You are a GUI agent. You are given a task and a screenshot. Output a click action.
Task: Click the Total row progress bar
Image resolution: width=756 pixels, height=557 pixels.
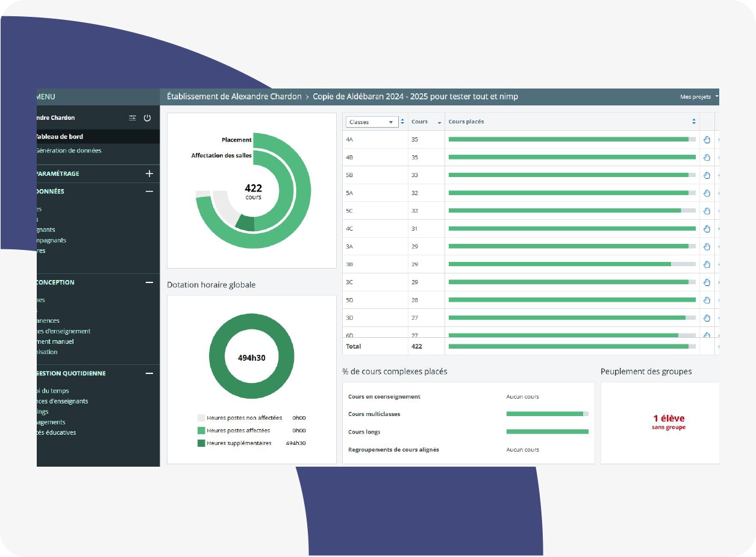click(572, 346)
